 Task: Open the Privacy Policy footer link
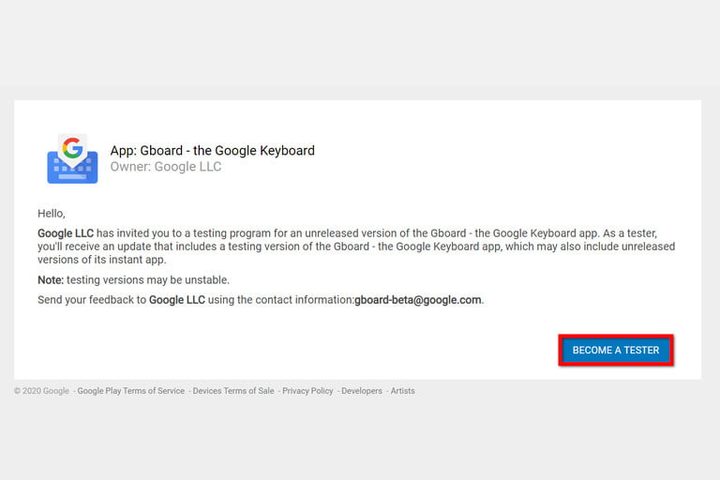point(307,391)
